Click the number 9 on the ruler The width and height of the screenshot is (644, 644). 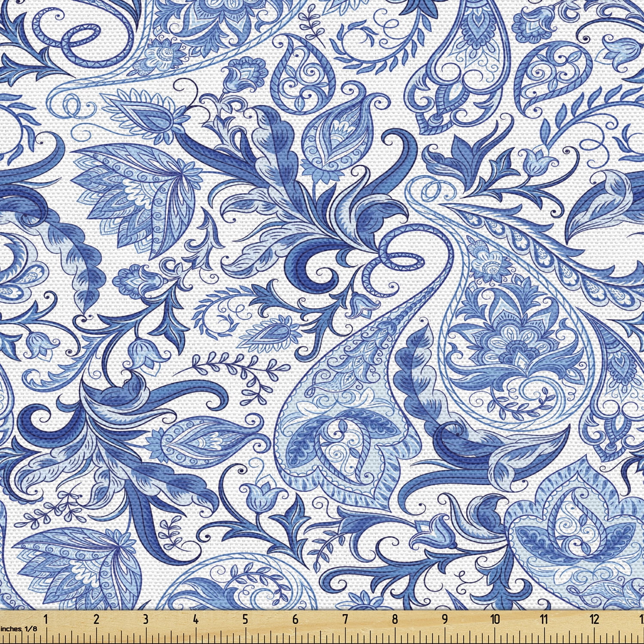[445, 619]
